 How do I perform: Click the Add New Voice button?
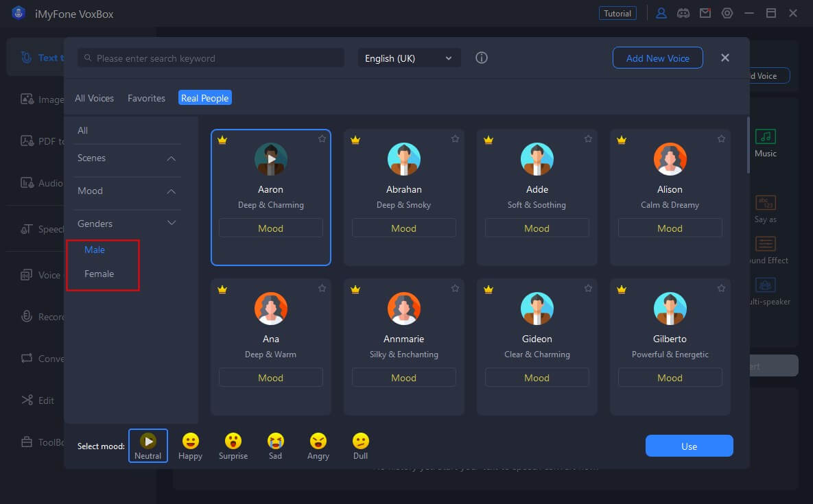point(657,58)
